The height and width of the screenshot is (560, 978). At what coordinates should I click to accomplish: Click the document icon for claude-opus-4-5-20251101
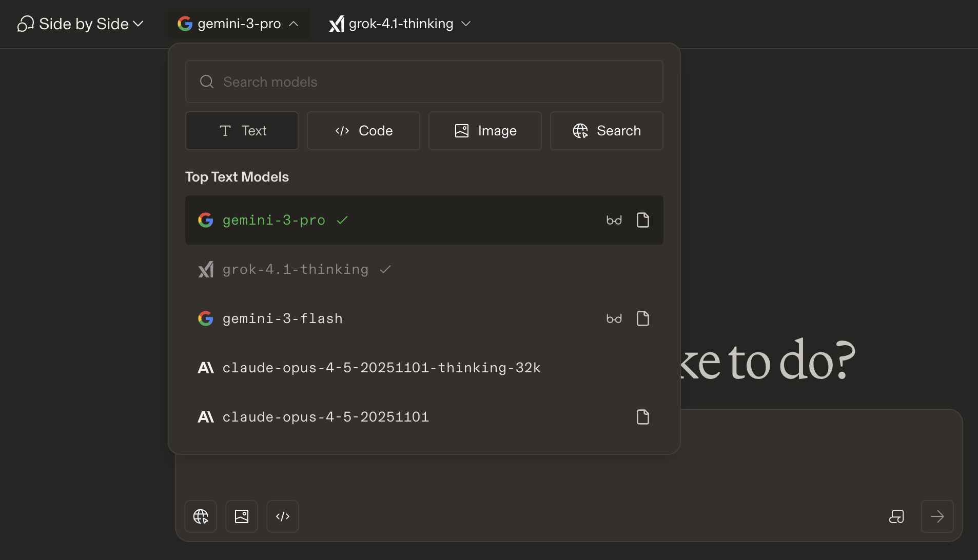pyautogui.click(x=643, y=416)
